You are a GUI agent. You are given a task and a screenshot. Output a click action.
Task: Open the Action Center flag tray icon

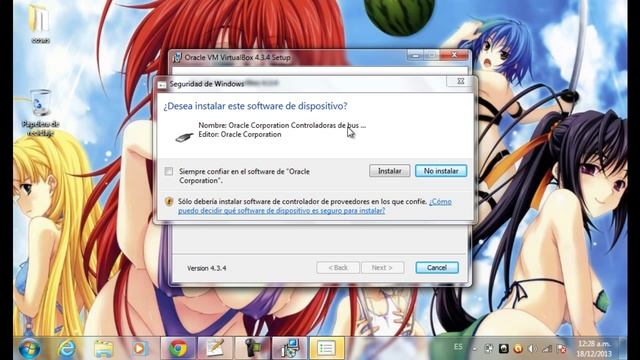(x=562, y=349)
